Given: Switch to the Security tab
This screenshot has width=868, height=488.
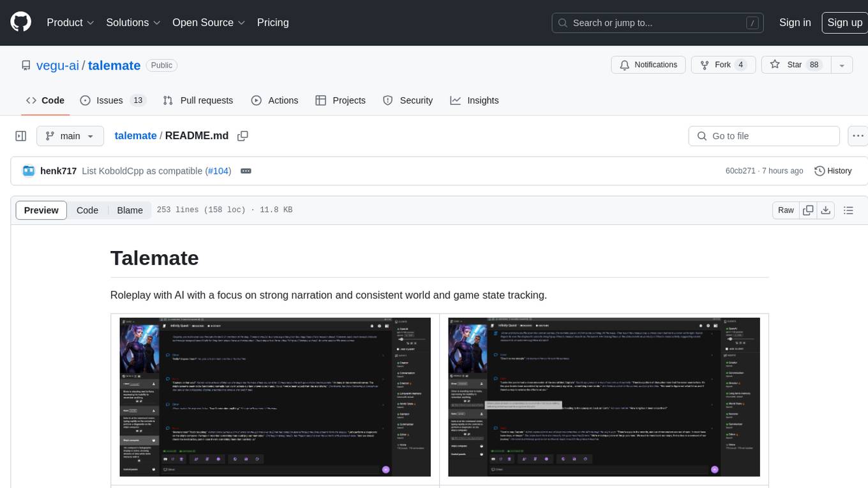Looking at the screenshot, I should click(x=408, y=100).
